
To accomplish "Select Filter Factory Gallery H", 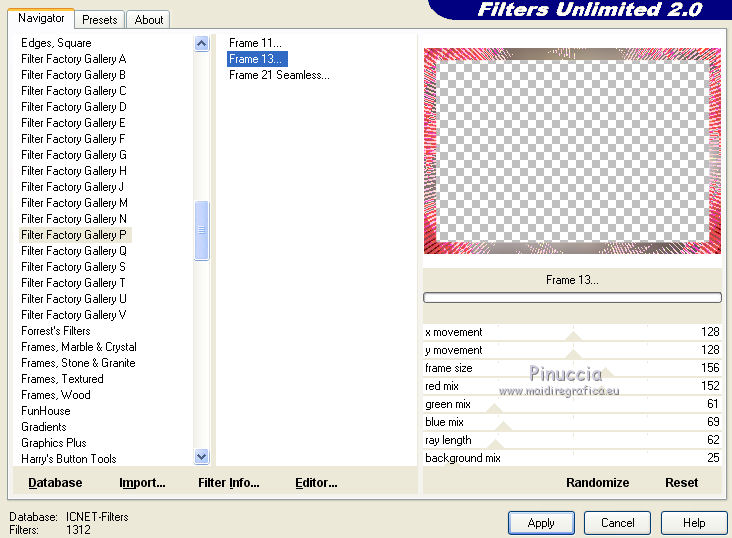I will (x=74, y=170).
